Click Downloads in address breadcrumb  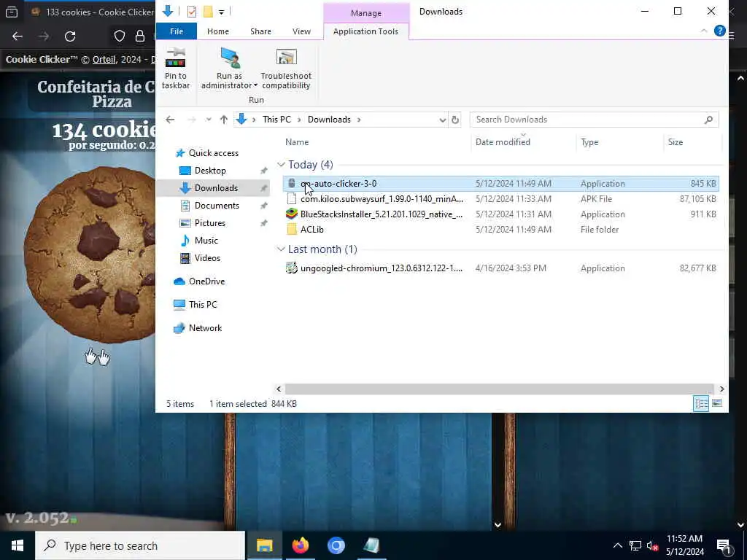tap(329, 120)
